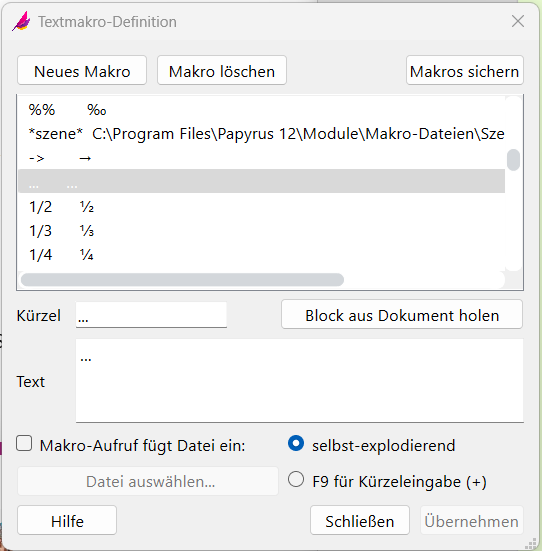The height and width of the screenshot is (551, 542).
Task: Click the Papyrus feather icon in title bar
Action: (x=21, y=21)
